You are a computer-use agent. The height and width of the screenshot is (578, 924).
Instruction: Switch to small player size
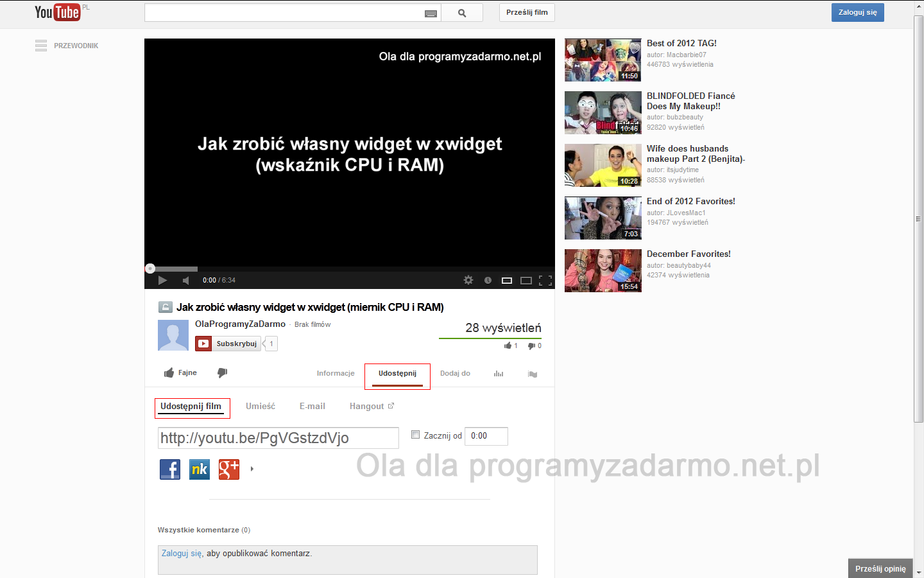pos(507,281)
